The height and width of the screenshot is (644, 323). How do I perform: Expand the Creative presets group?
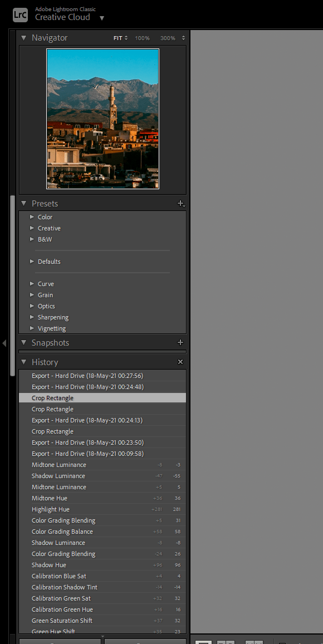pyautogui.click(x=32, y=228)
